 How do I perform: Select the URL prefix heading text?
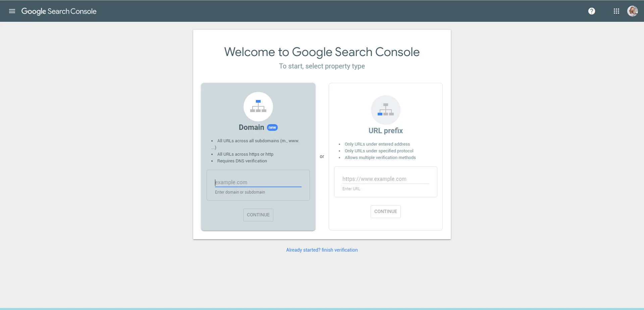click(385, 131)
